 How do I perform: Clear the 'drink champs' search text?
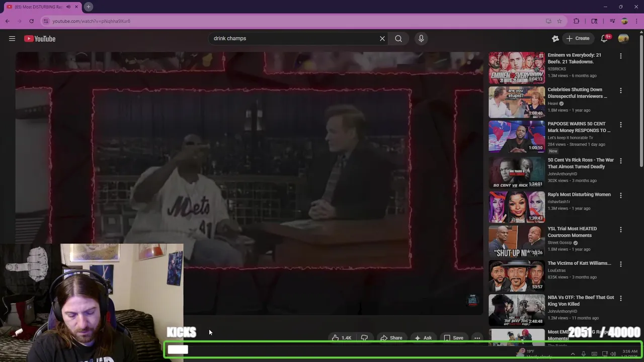[382, 38]
